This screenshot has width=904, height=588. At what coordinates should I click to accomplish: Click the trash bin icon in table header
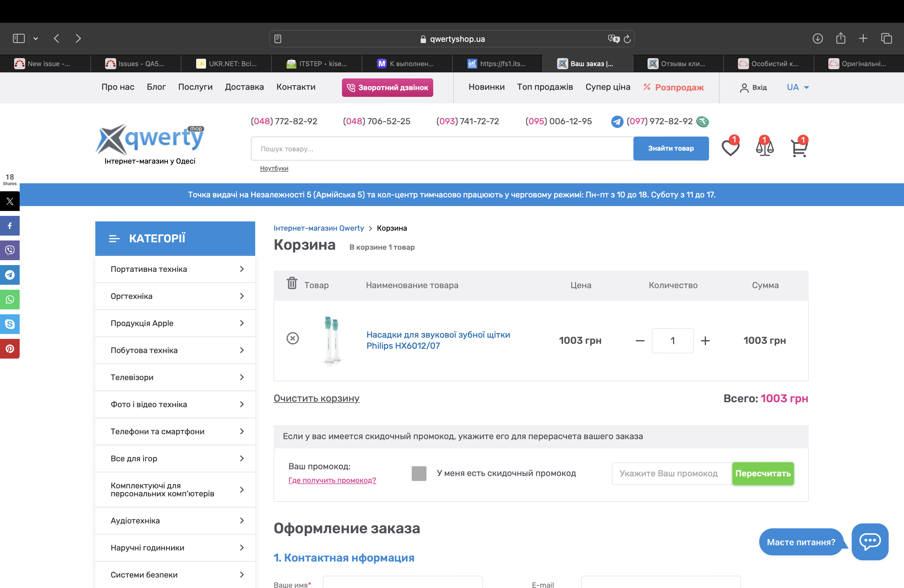tap(292, 283)
